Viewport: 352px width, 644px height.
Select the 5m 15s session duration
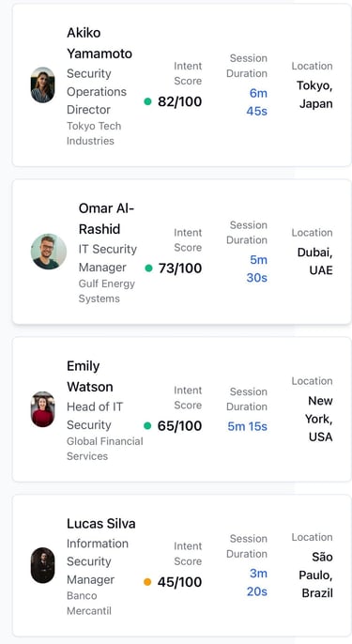pyautogui.click(x=247, y=427)
